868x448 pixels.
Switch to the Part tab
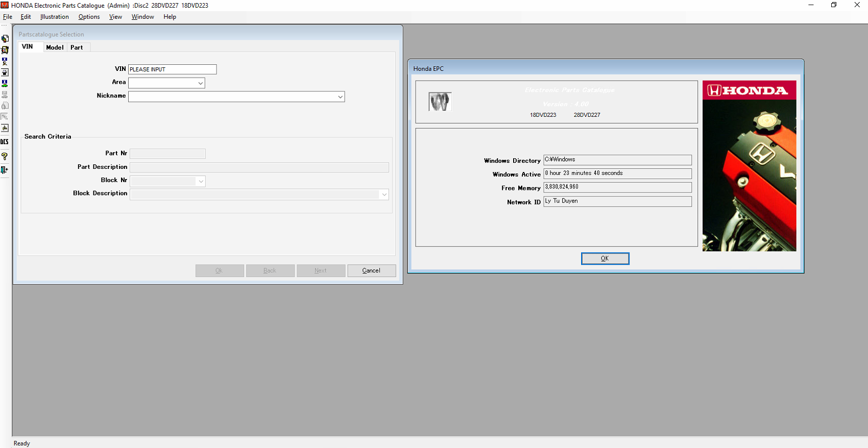tap(77, 47)
